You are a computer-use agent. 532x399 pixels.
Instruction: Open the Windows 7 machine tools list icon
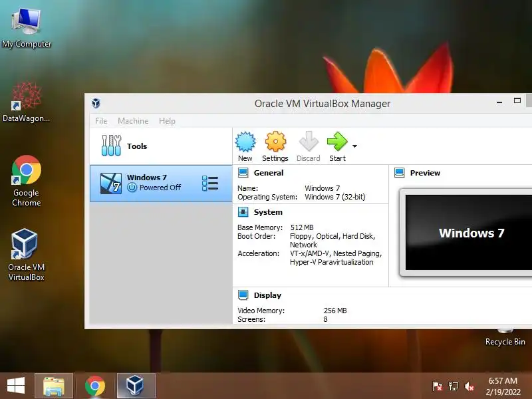click(x=210, y=184)
